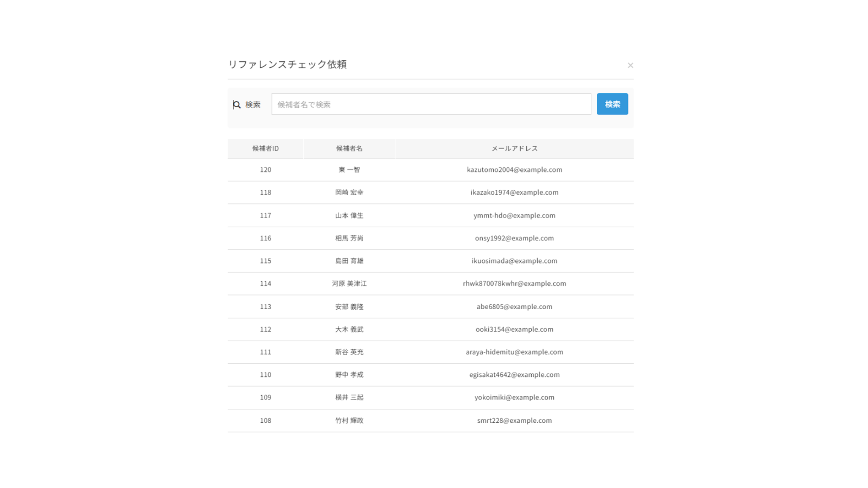Screen dimensions: 868x488
Task: Select candidate 大木 義武
Action: tap(349, 329)
